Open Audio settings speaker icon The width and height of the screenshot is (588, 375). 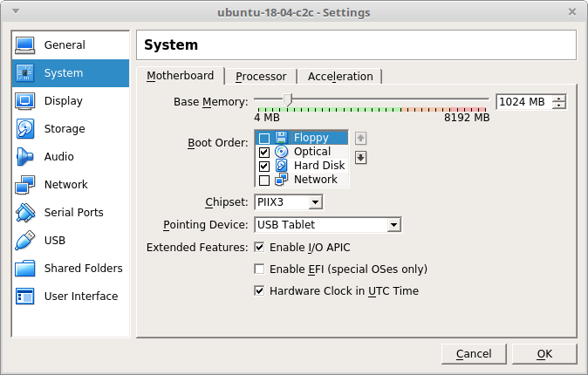(25, 157)
